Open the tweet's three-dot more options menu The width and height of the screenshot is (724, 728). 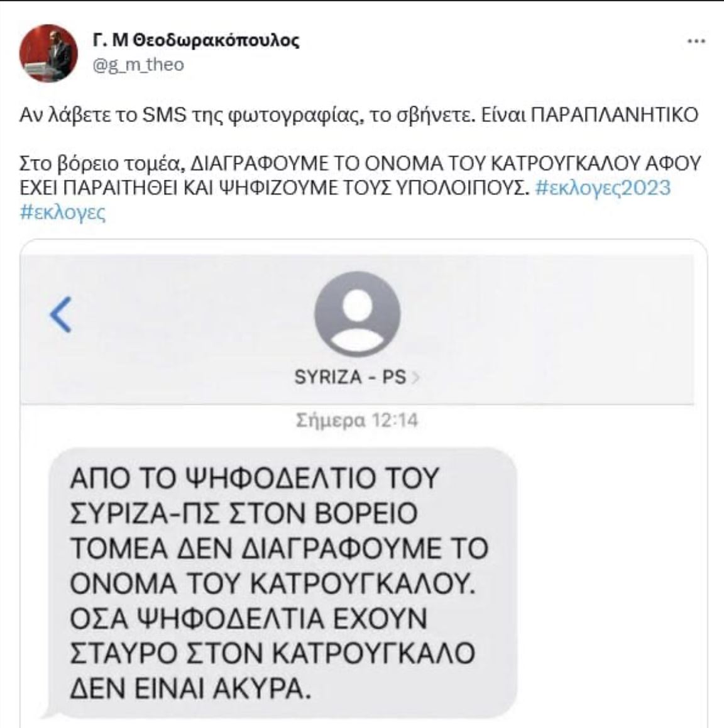pos(696,41)
